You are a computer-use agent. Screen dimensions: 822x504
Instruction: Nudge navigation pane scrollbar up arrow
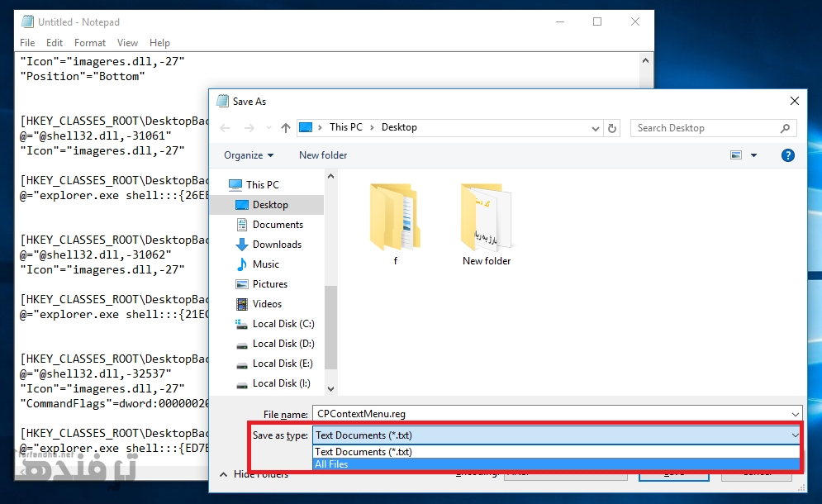pyautogui.click(x=330, y=176)
